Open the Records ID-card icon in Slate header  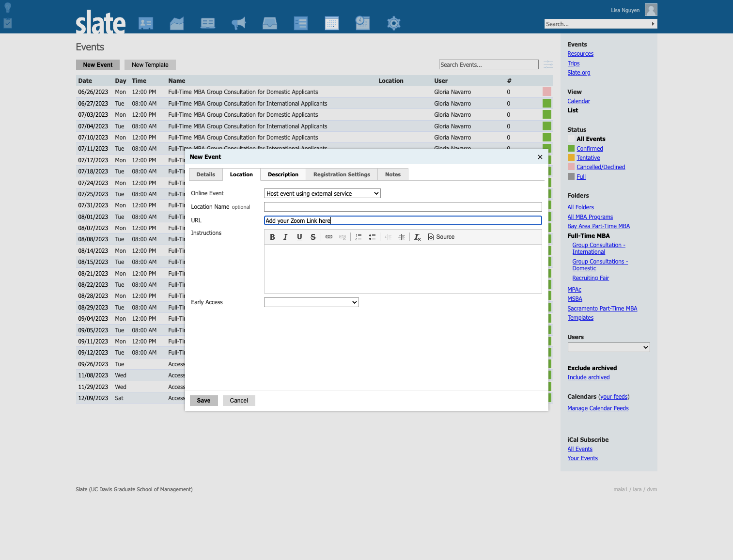[145, 23]
